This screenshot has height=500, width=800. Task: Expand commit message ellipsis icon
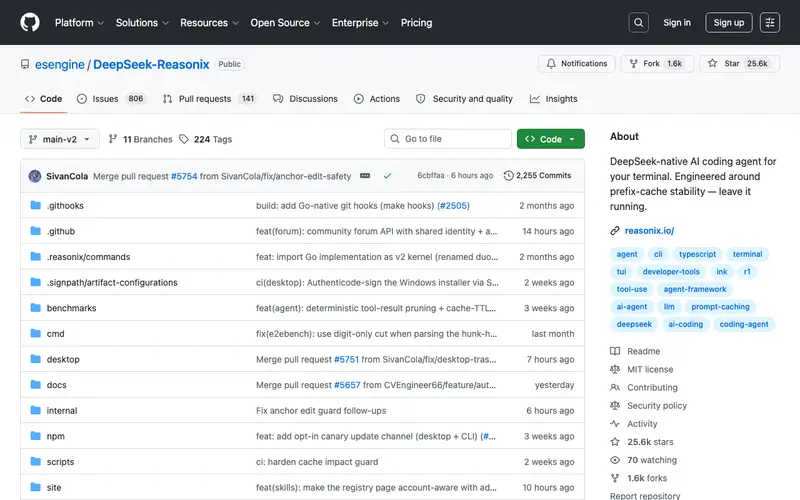coord(365,176)
